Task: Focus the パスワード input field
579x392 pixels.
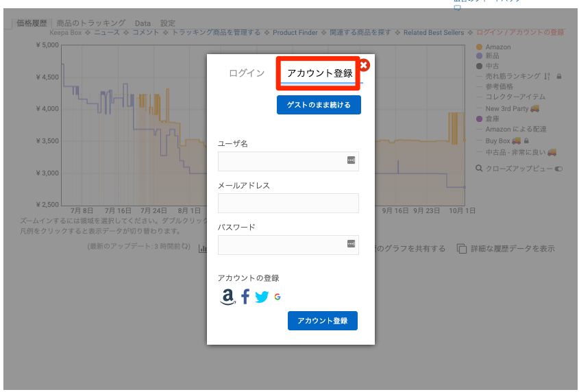Action: pos(288,245)
